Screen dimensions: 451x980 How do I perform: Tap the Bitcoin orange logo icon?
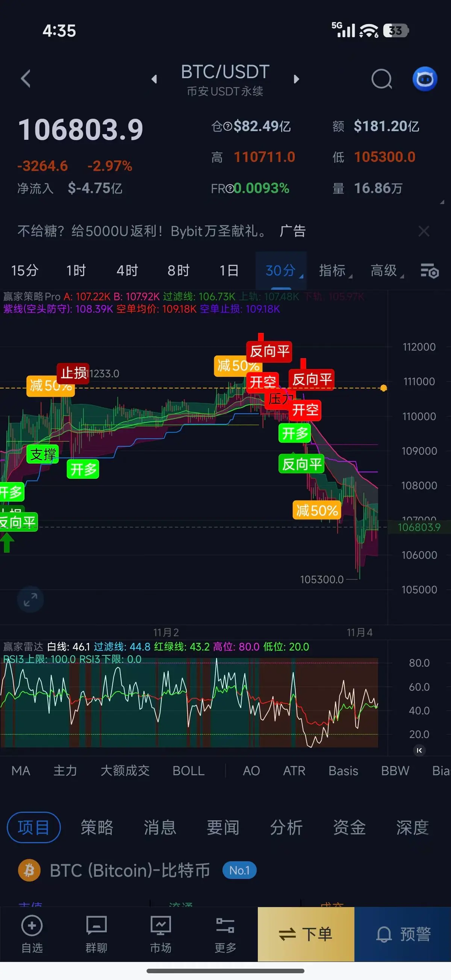tap(29, 870)
